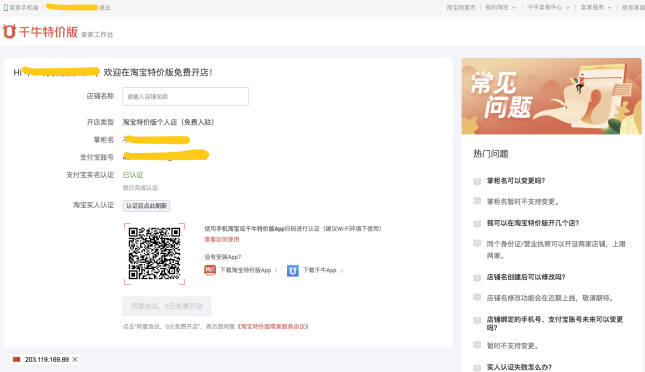Click the 店铺名称 input field

[186, 96]
